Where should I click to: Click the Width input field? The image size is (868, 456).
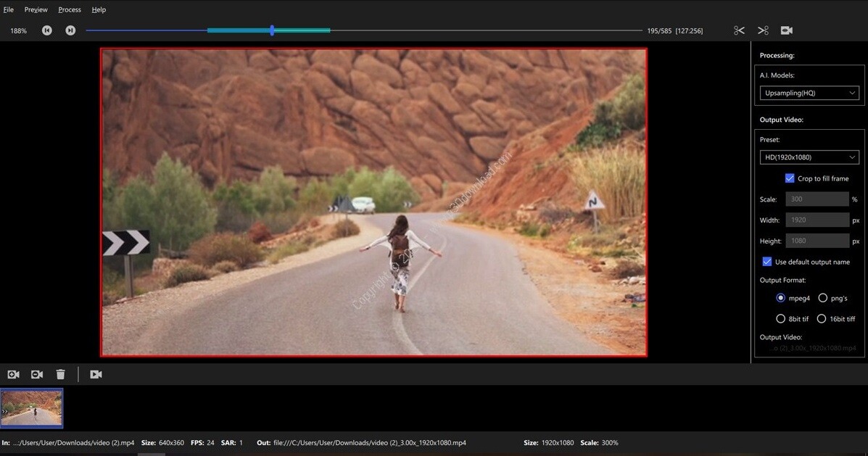[817, 220]
